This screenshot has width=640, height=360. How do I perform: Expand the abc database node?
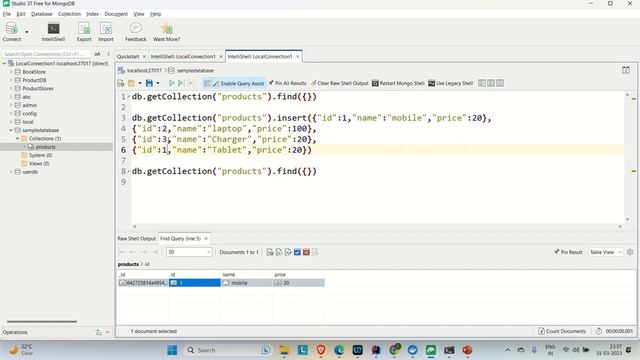point(11,97)
